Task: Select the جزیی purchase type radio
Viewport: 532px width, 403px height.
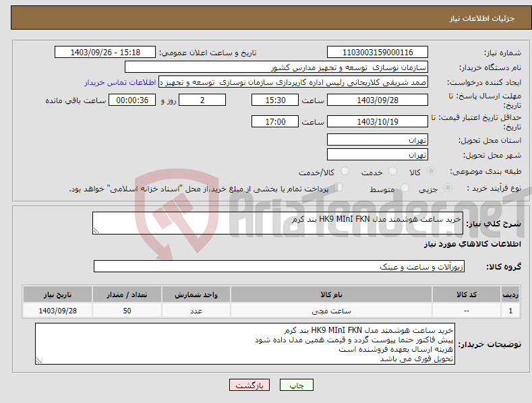Action: pyautogui.click(x=448, y=187)
